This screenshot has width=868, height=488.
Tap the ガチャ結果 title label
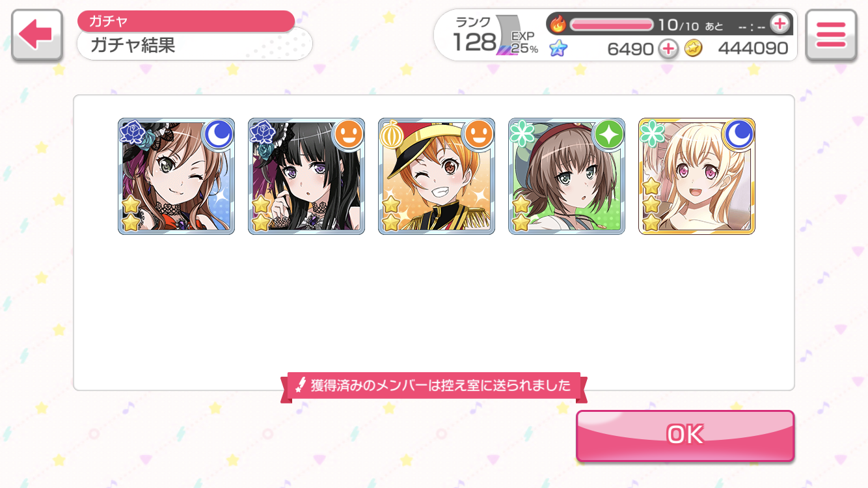tap(133, 45)
